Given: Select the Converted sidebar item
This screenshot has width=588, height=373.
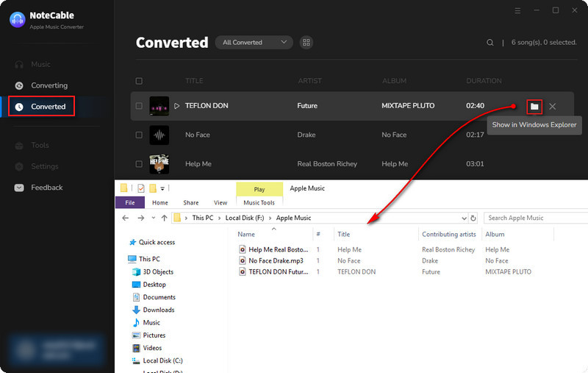Looking at the screenshot, I should (41, 107).
